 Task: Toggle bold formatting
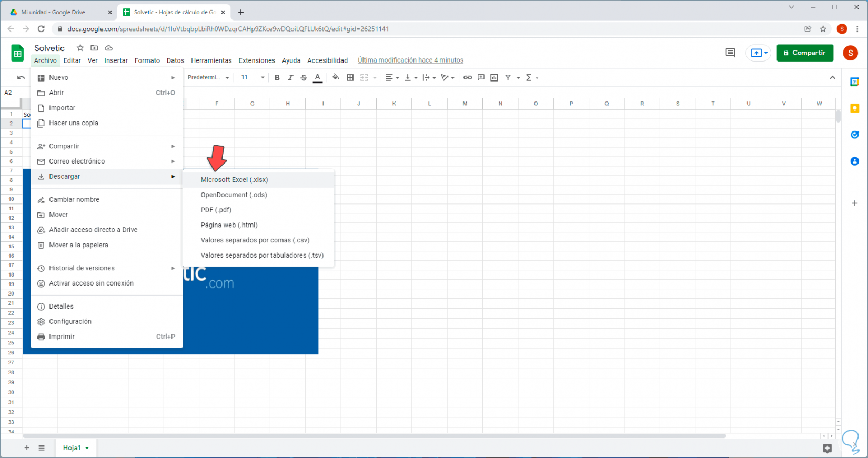click(x=277, y=78)
